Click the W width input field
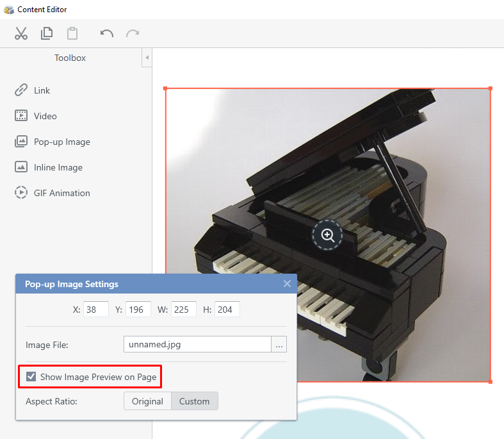The image size is (504, 439). [184, 310]
